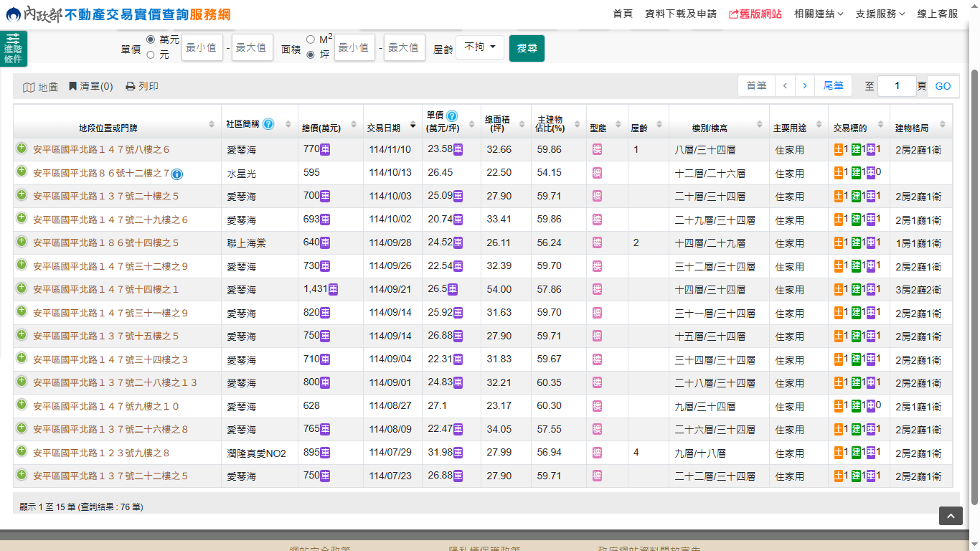Viewport: 980px width, 551px height.
Task: Click the pink 樓 type icon in first row
Action: (597, 150)
